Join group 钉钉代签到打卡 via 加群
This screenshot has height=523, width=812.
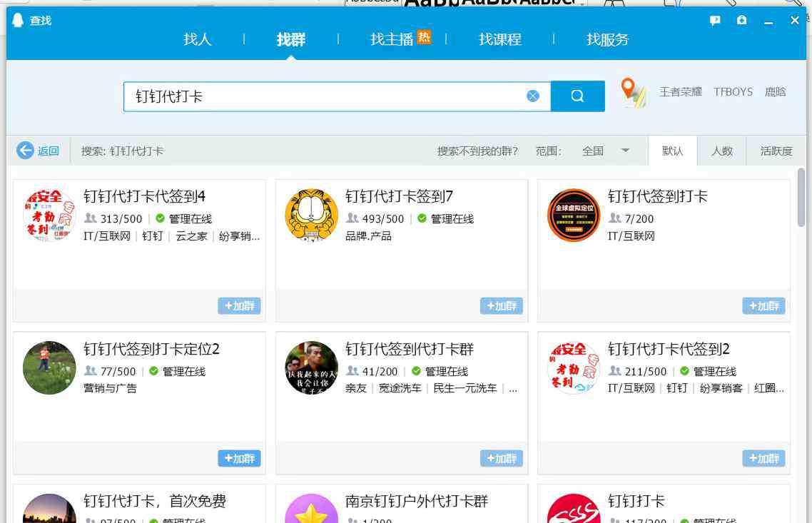[764, 305]
